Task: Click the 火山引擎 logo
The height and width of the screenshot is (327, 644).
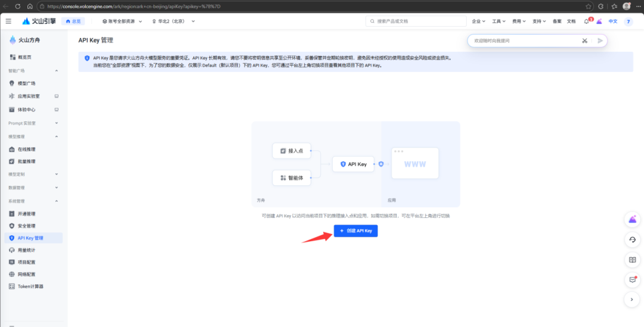Action: point(39,21)
